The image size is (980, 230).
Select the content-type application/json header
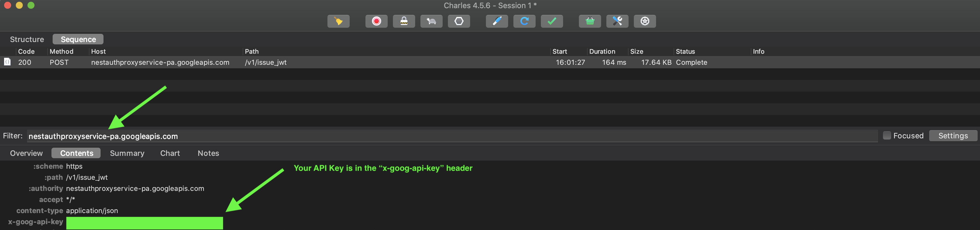67,211
